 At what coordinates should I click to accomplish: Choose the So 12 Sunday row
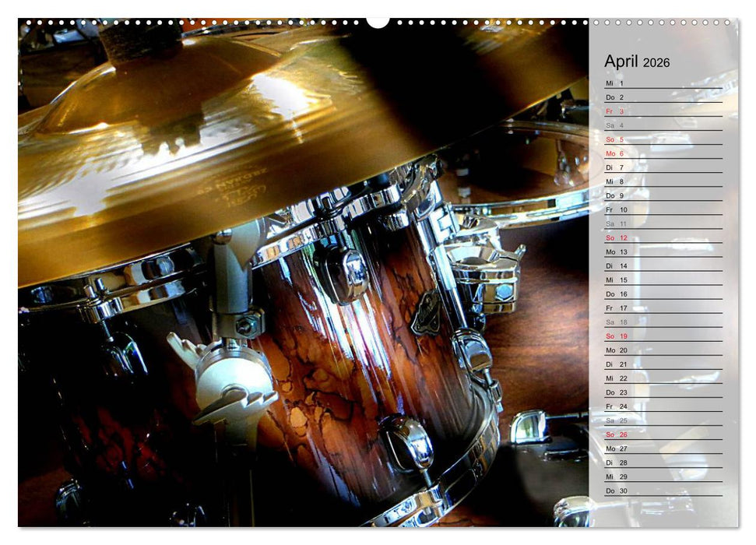[x=616, y=237]
